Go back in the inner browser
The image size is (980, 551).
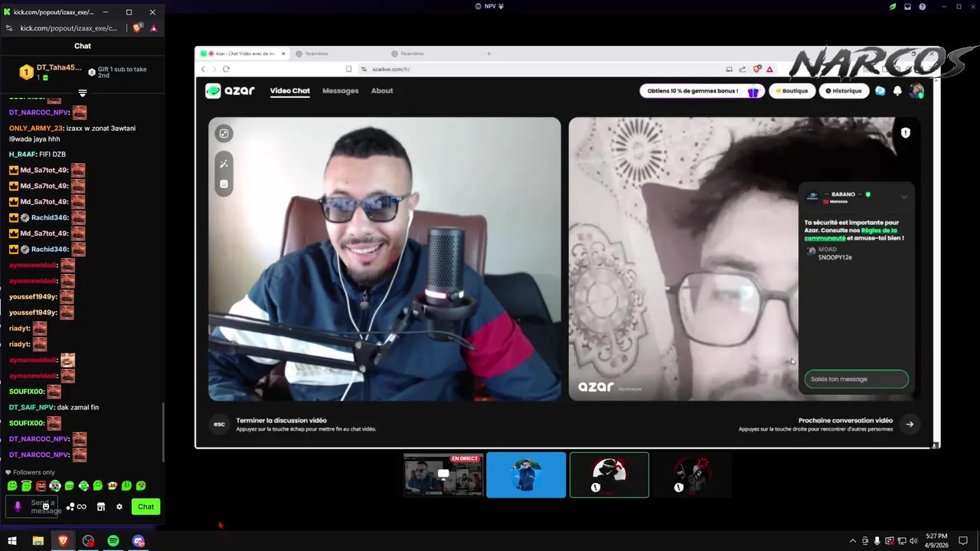[x=203, y=69]
